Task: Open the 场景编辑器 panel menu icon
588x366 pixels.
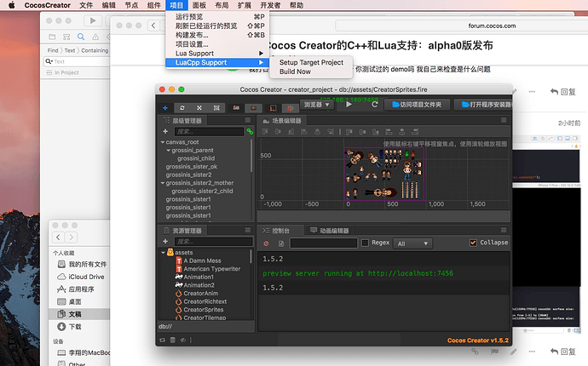Action: point(504,120)
